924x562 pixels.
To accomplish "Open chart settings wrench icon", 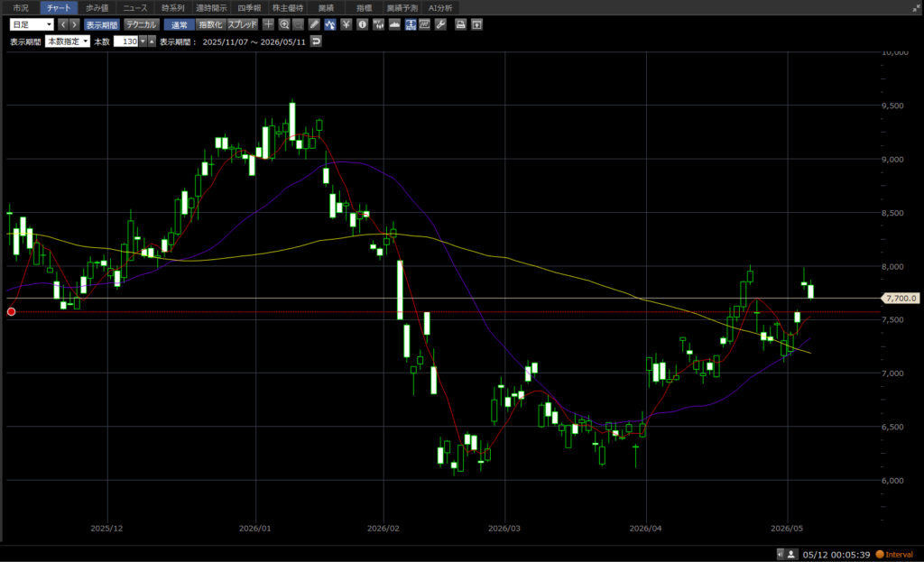I will [440, 24].
